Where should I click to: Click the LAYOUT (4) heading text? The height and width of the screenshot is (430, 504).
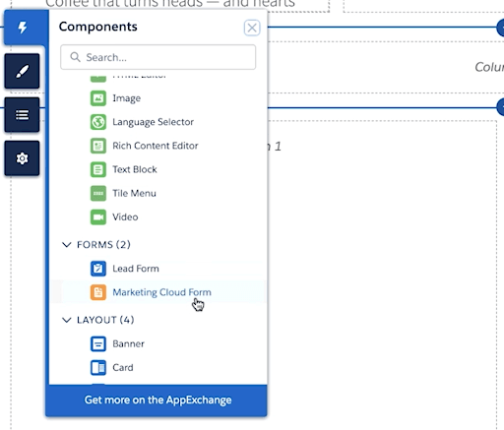coord(105,320)
